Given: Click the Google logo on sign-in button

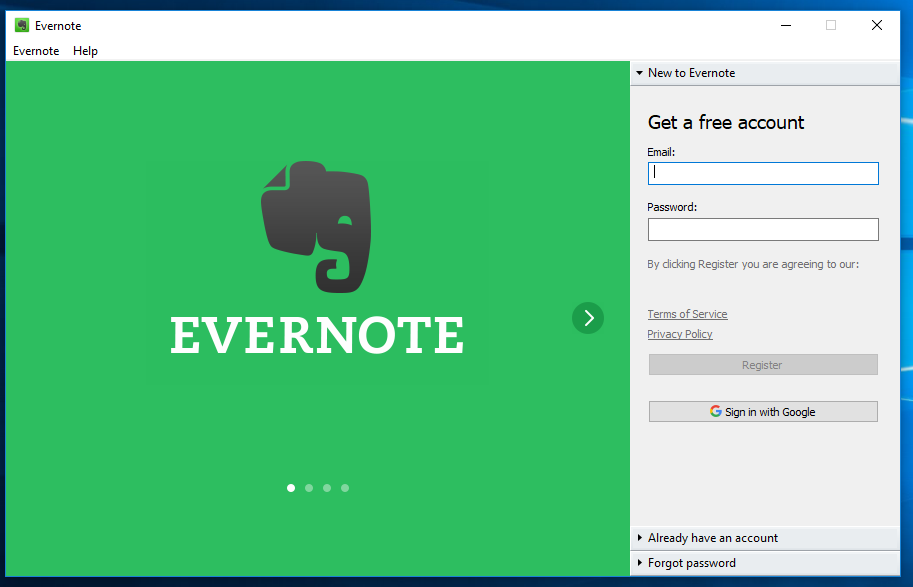Looking at the screenshot, I should tap(716, 411).
